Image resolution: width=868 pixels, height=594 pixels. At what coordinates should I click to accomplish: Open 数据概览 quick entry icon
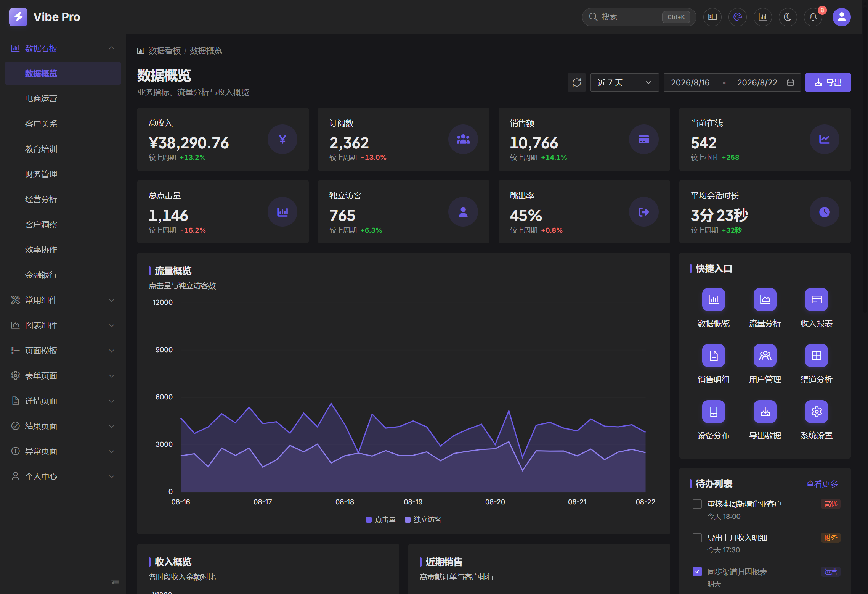click(x=713, y=299)
